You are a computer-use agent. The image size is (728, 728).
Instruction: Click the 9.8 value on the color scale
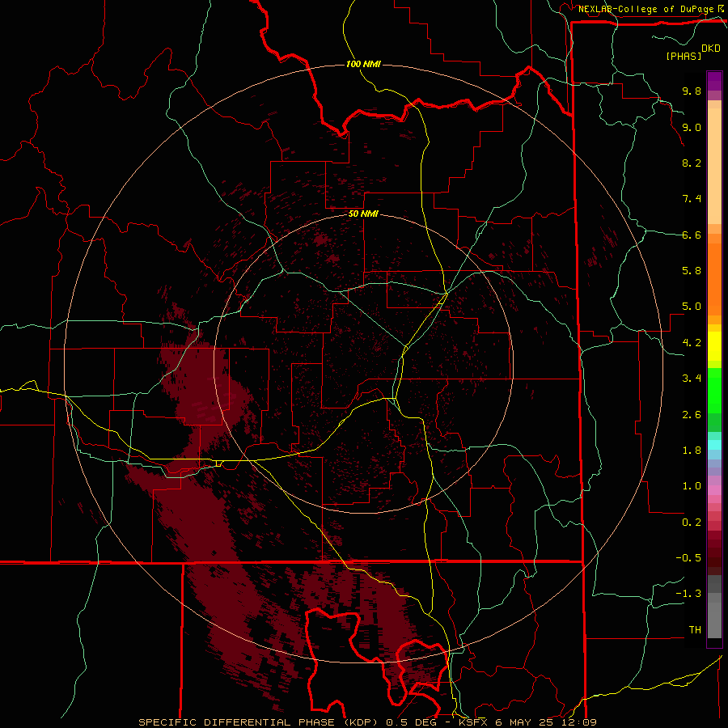click(692, 91)
